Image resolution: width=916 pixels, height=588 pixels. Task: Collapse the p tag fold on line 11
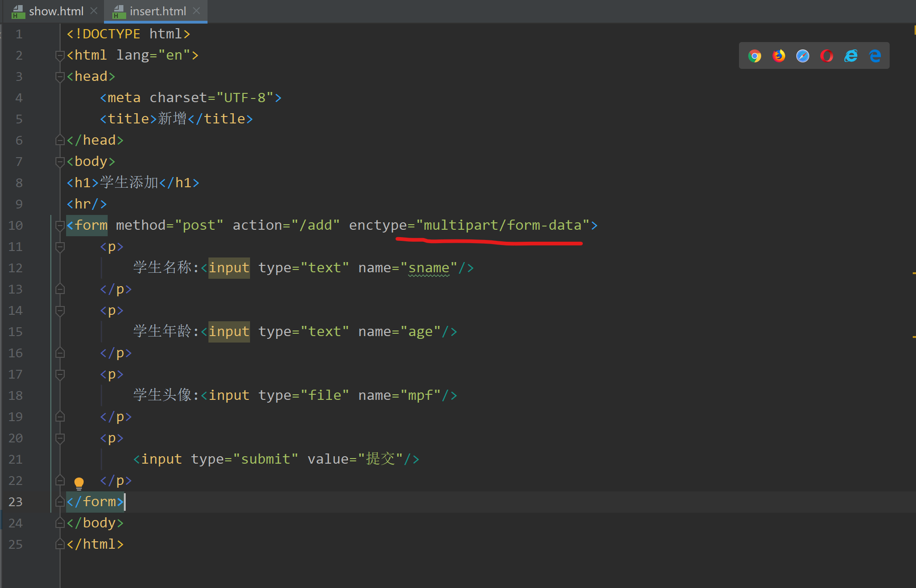pyautogui.click(x=60, y=247)
